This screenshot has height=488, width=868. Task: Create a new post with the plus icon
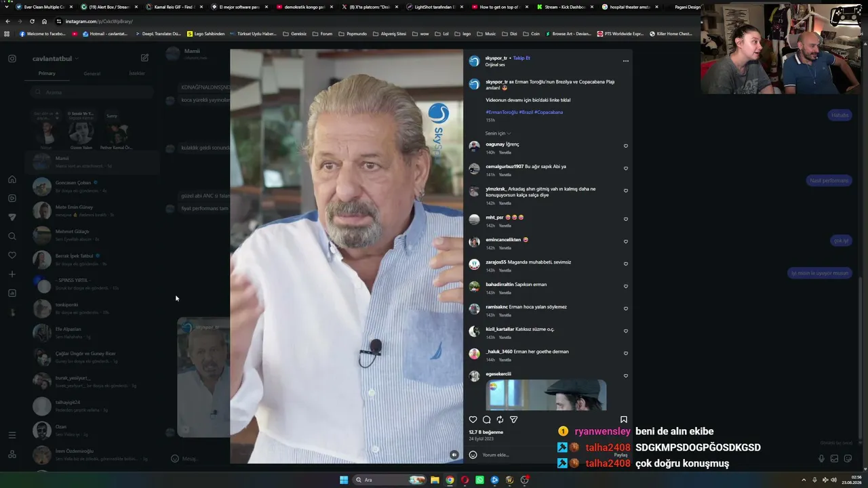coord(12,274)
